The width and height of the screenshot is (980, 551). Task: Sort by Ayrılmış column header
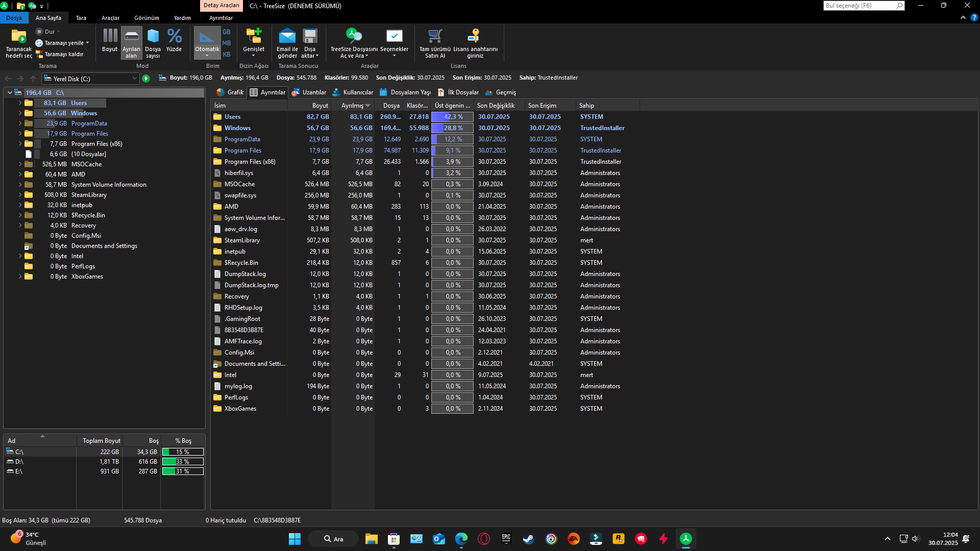[x=353, y=106]
